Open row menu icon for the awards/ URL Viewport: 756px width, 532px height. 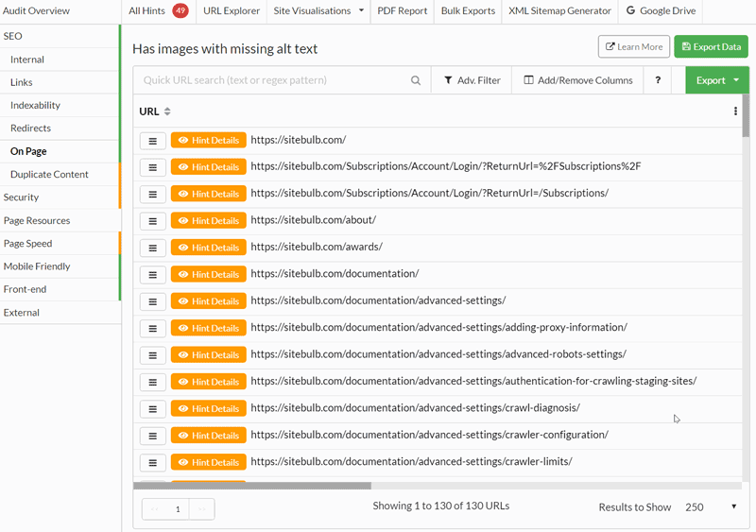pyautogui.click(x=153, y=248)
